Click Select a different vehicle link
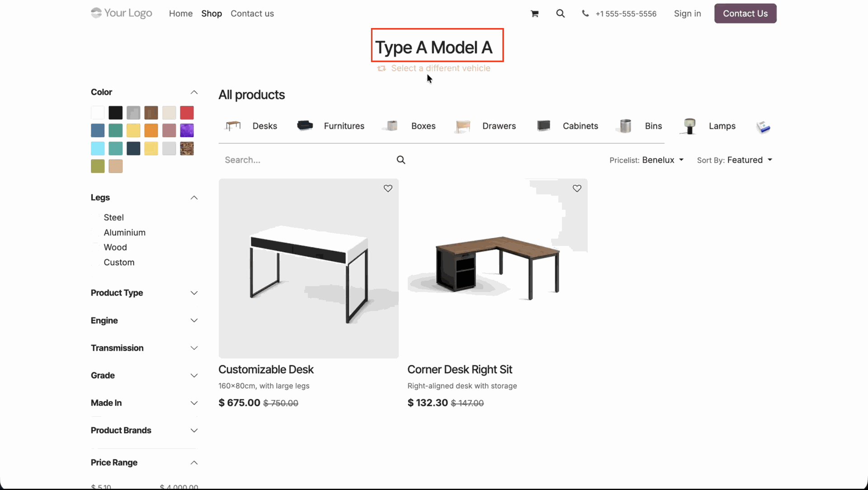Screen dimensions: 868x490 pos(440,68)
